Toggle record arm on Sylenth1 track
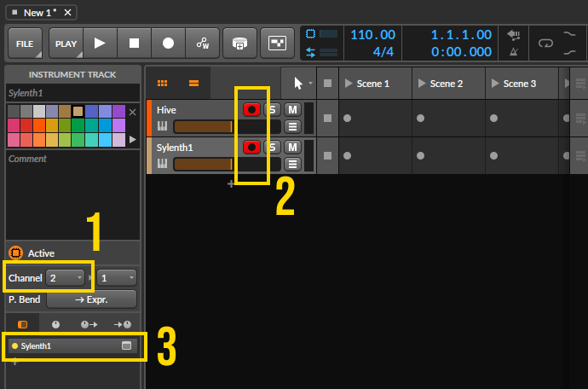588x389 pixels. coord(251,148)
